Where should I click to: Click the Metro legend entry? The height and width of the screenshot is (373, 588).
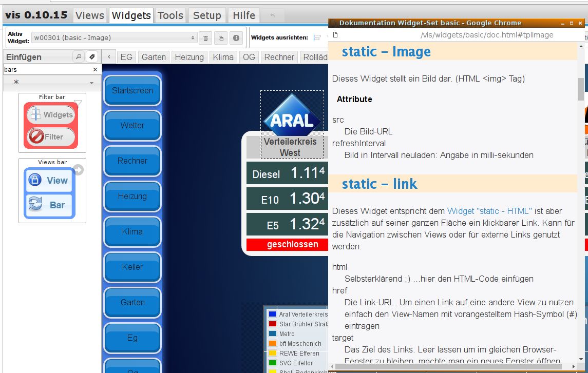[287, 333]
